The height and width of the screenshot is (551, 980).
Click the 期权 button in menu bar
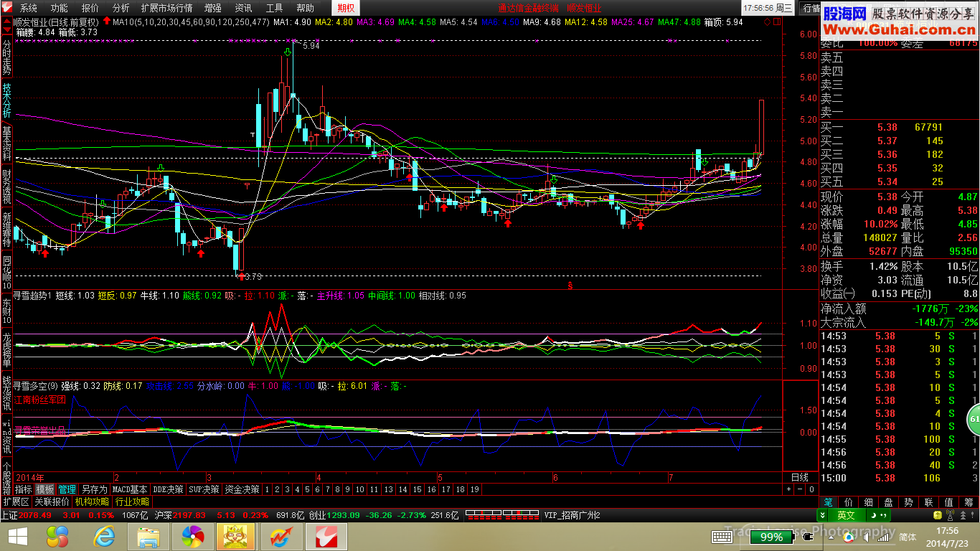[x=346, y=8]
